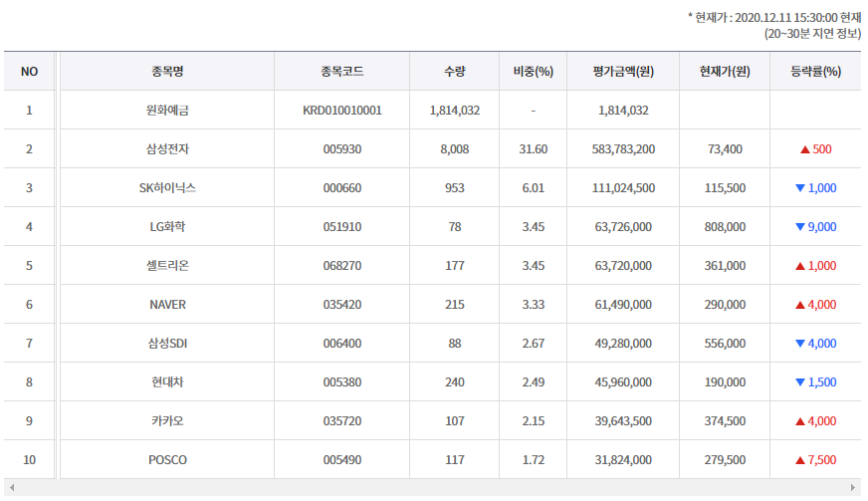Select the NAVER stock name
This screenshot has width=868, height=501.
[x=167, y=304]
